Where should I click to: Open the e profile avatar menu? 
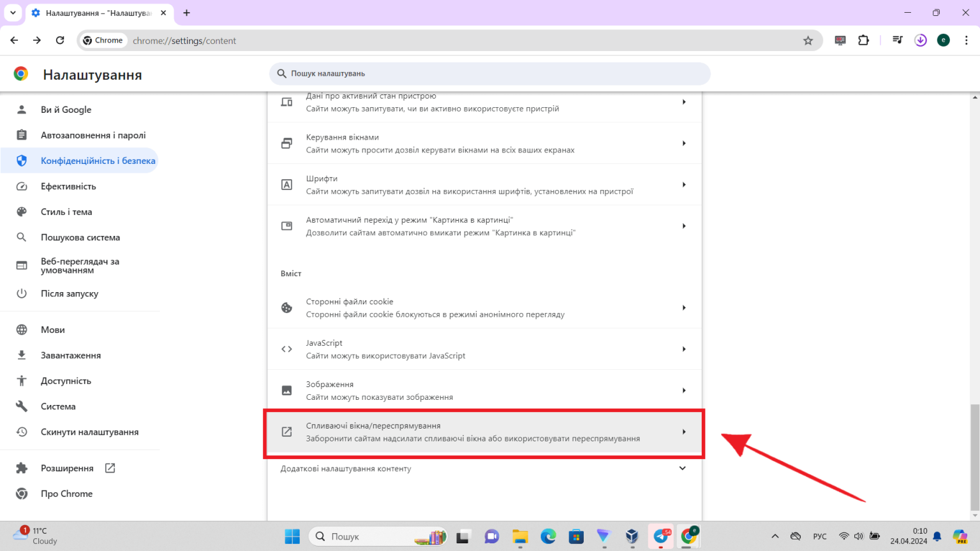(943, 40)
